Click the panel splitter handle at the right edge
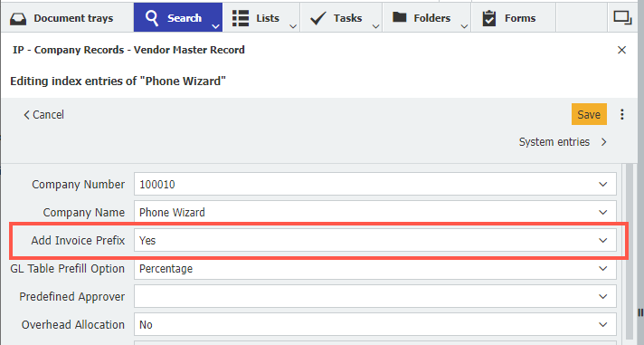Screen dimensions: 644x345 pyautogui.click(x=640, y=312)
